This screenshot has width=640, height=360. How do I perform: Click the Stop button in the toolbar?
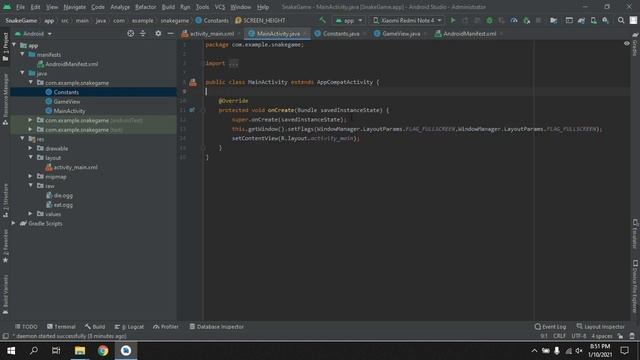click(538, 20)
